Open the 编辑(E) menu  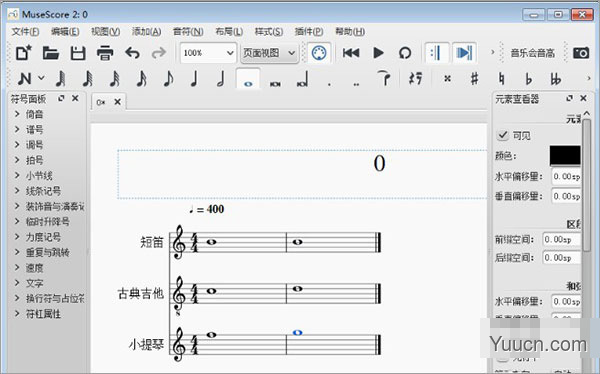click(x=65, y=31)
